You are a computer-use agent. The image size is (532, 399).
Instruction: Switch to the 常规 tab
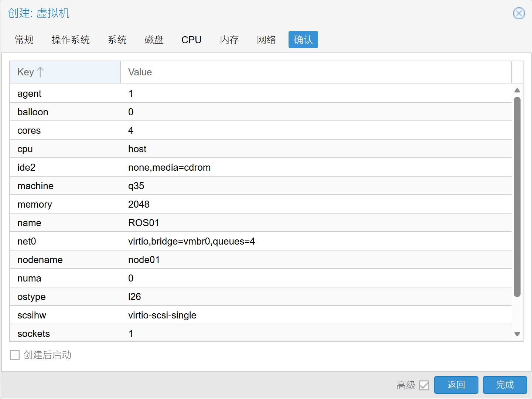point(24,40)
